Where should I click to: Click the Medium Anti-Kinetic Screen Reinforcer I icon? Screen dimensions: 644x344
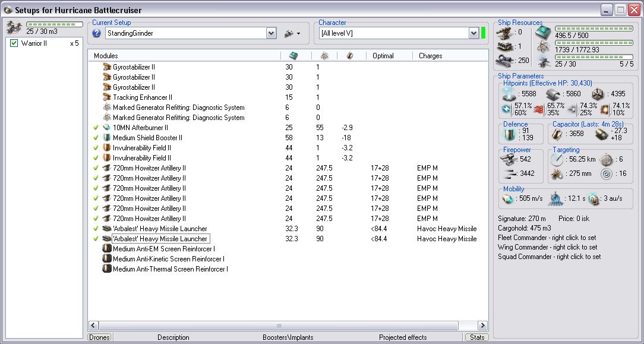(x=107, y=259)
